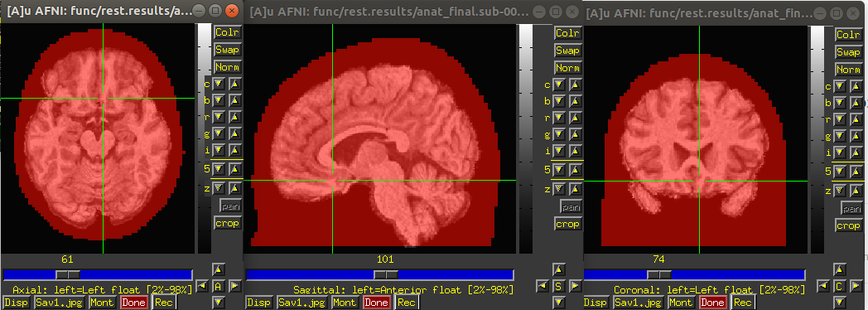
Task: Click contrast 'c' down arrow in axial window
Action: coord(219,85)
